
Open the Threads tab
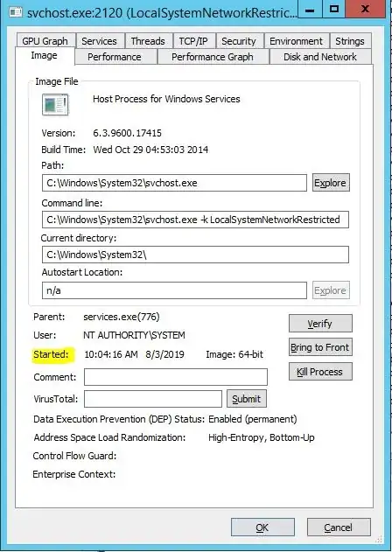pyautogui.click(x=148, y=41)
